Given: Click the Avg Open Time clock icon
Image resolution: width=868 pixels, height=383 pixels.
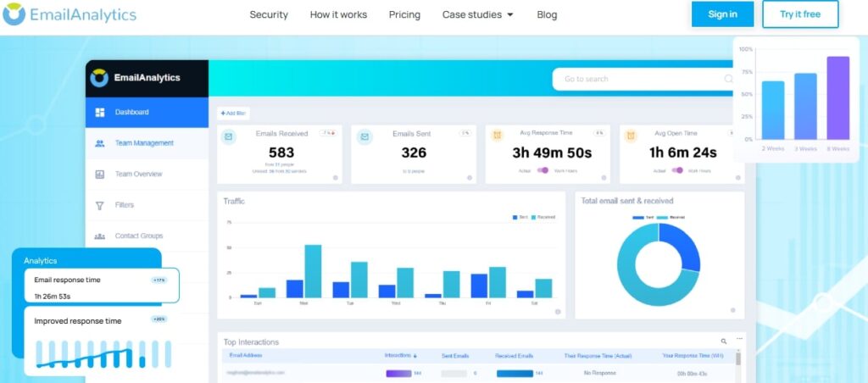Looking at the screenshot, I should click(x=631, y=136).
